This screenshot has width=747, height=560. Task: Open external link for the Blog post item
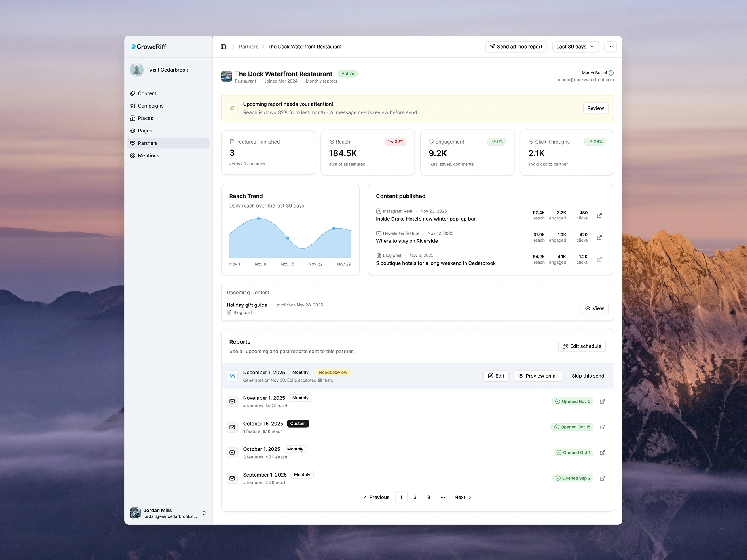tap(599, 260)
